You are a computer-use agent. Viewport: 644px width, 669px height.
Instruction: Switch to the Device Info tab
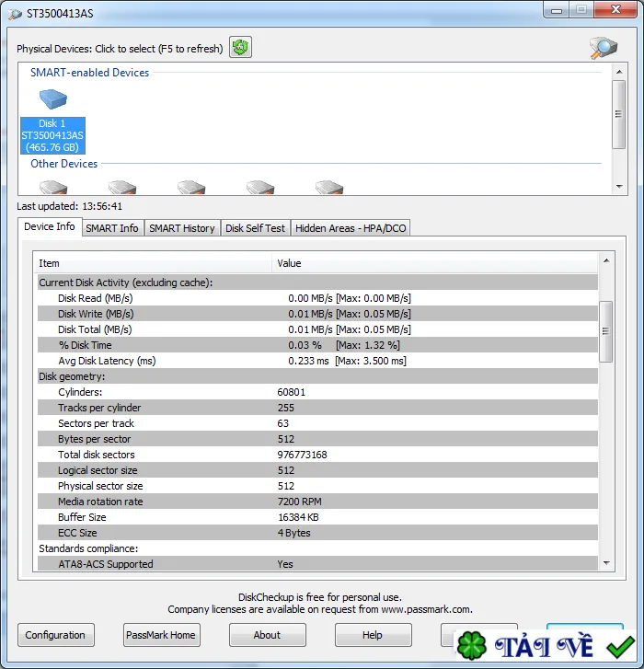(50, 226)
